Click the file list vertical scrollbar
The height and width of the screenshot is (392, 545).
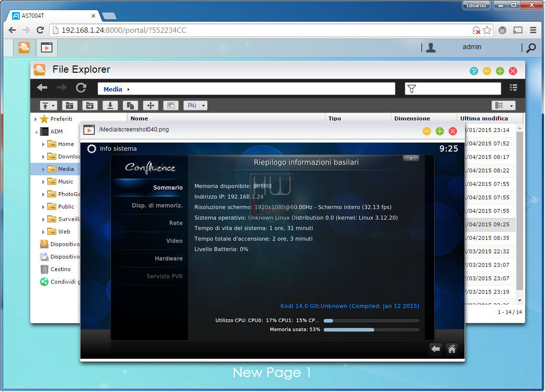click(x=519, y=210)
